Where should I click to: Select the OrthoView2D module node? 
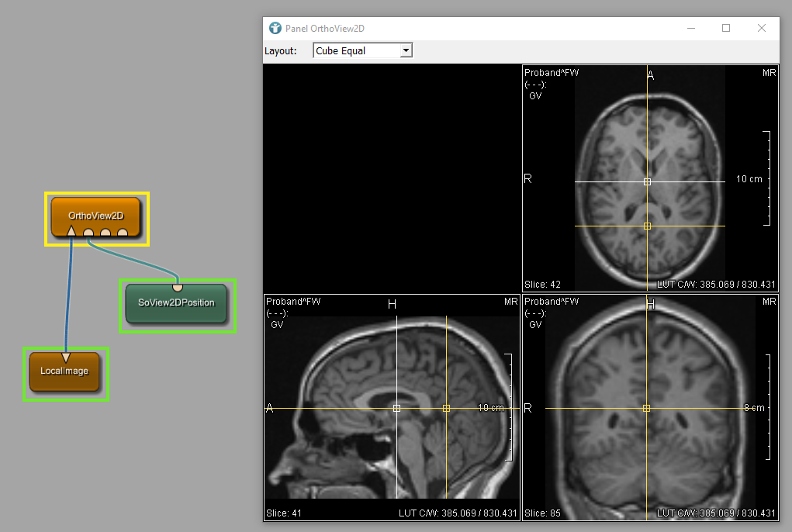(96, 215)
